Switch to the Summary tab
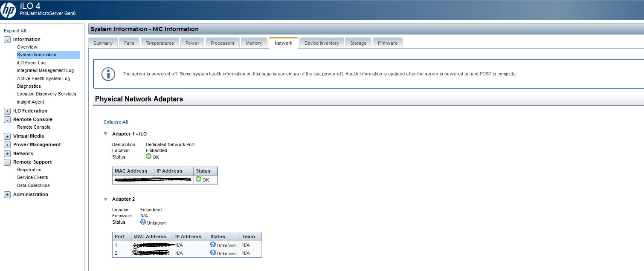The image size is (644, 271). 103,43
